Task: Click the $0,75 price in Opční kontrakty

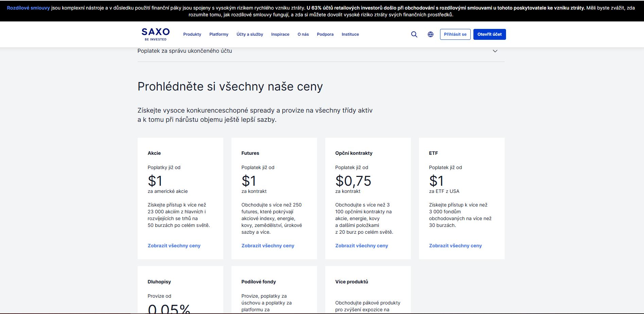Action: [x=353, y=181]
